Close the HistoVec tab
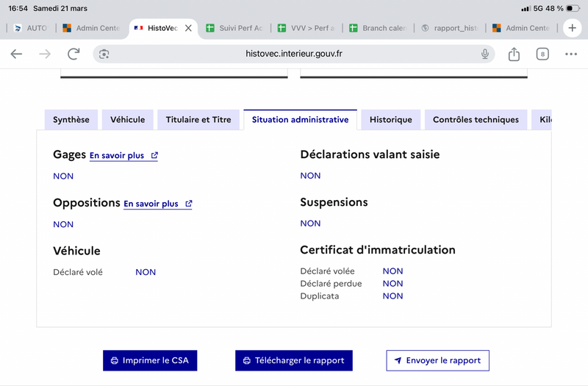 (x=188, y=28)
